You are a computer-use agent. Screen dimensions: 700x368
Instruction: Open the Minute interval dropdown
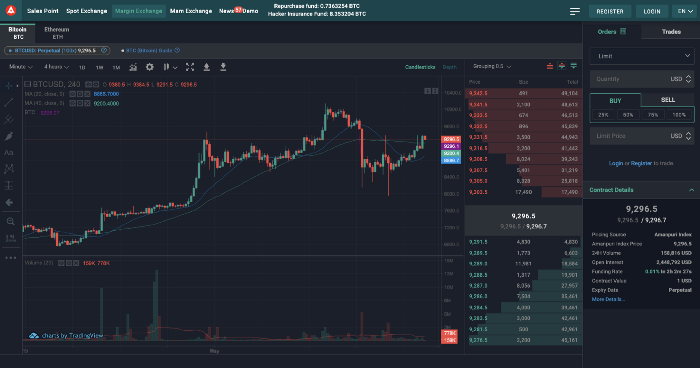coord(21,67)
